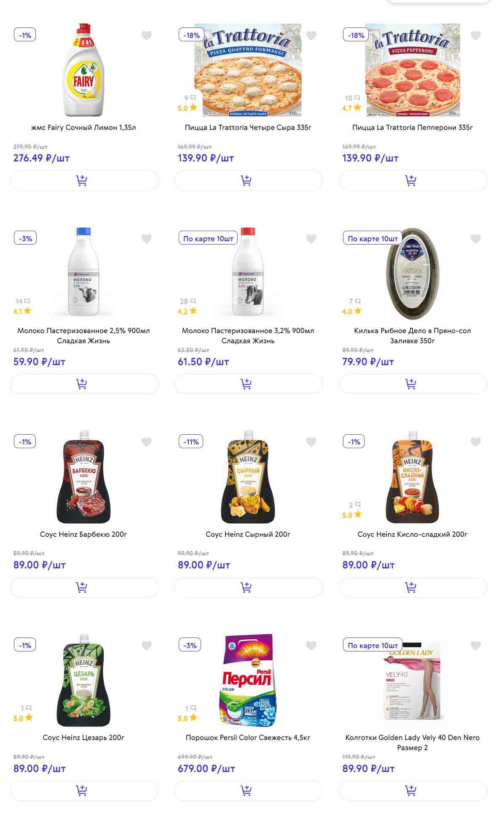Open the Heinz Барбекю sauce product image
The image size is (504, 826).
click(x=83, y=477)
